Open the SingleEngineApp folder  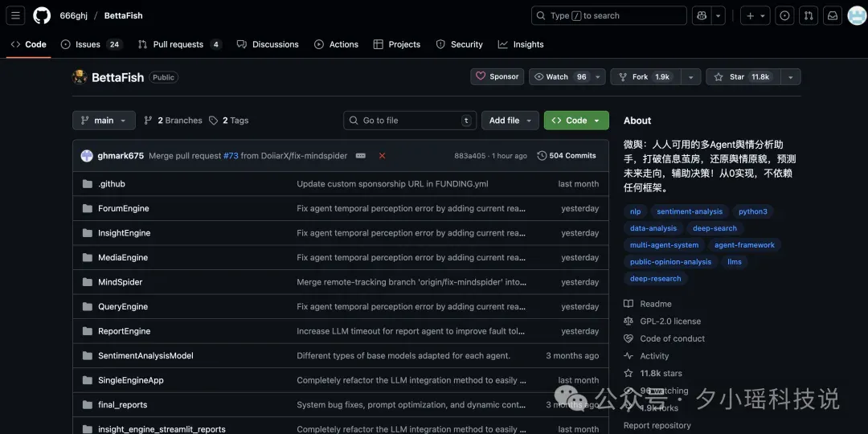click(x=131, y=379)
